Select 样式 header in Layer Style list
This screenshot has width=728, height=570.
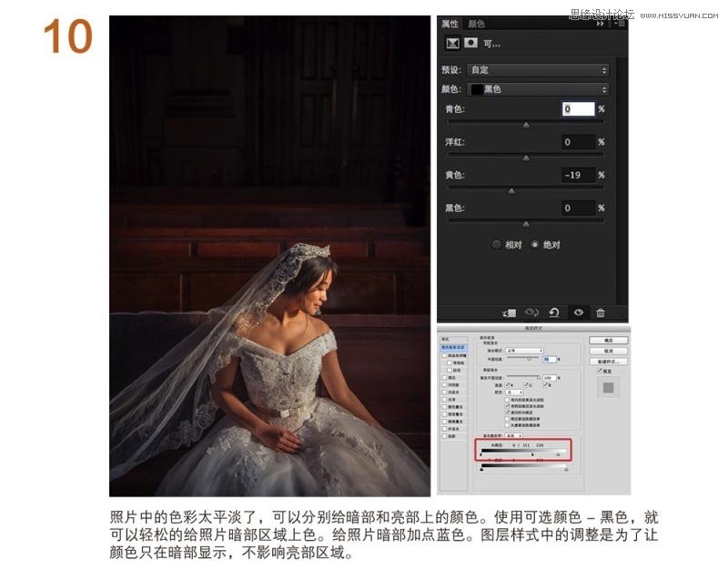coord(445,339)
